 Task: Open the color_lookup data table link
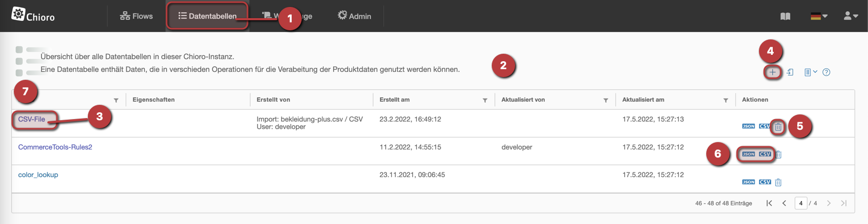38,175
